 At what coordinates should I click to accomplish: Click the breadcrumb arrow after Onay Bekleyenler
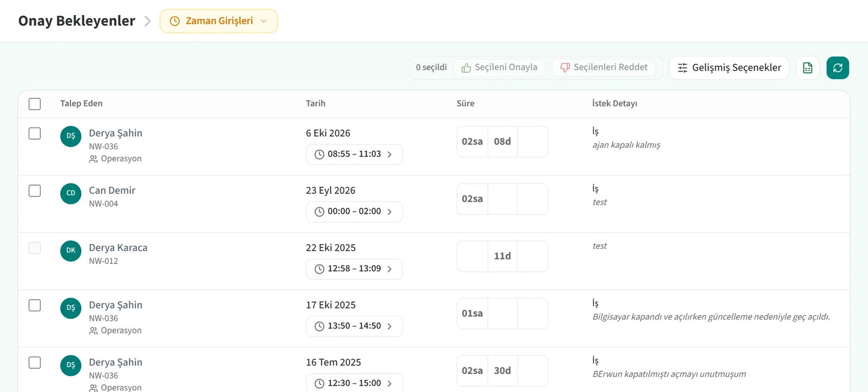[148, 21]
